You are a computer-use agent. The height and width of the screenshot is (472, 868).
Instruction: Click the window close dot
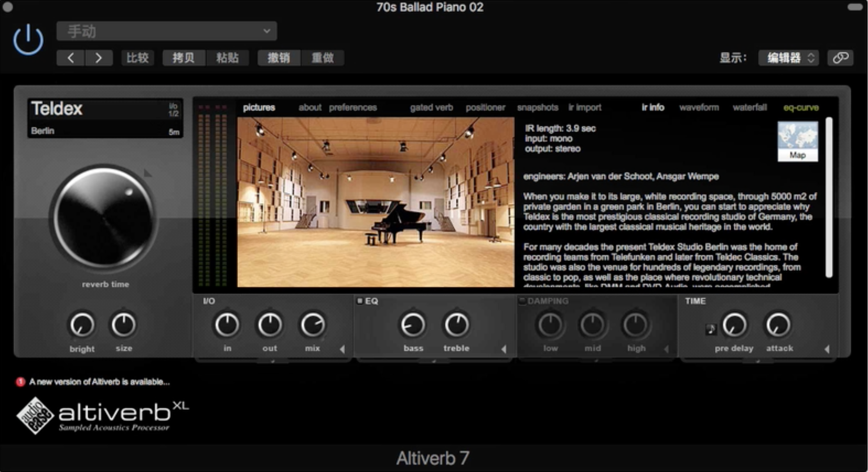point(7,7)
